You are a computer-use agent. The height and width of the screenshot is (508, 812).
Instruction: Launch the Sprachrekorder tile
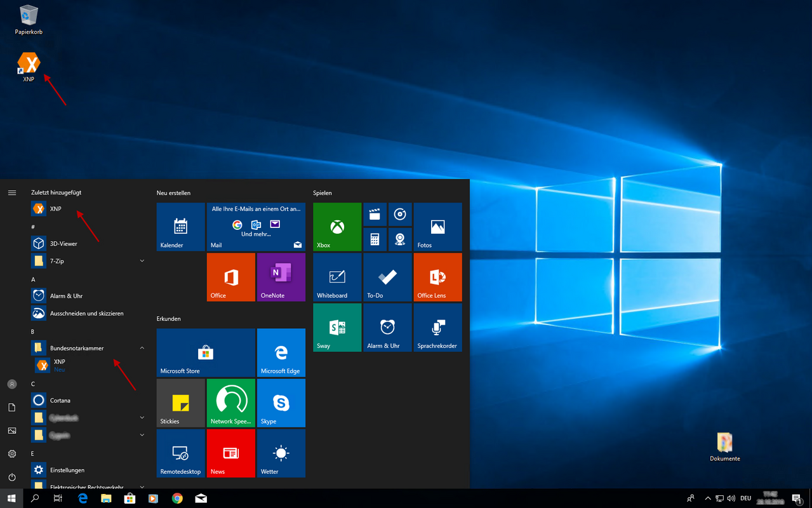coord(437,327)
